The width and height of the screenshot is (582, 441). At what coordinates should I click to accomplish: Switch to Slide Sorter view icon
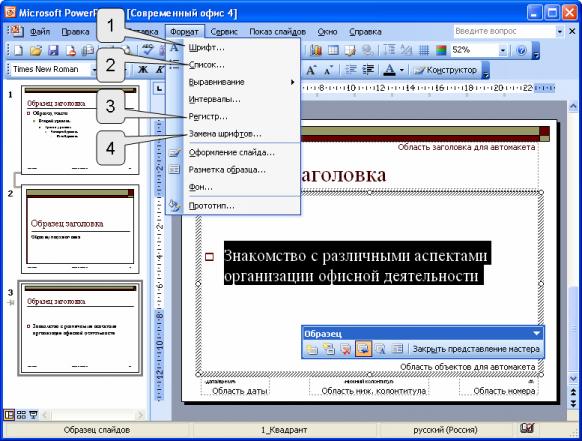21,414
